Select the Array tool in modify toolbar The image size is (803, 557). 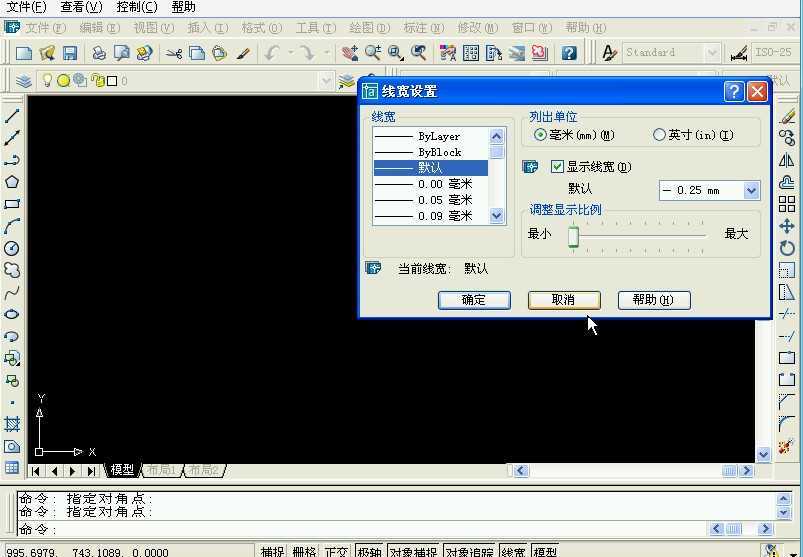point(787,204)
